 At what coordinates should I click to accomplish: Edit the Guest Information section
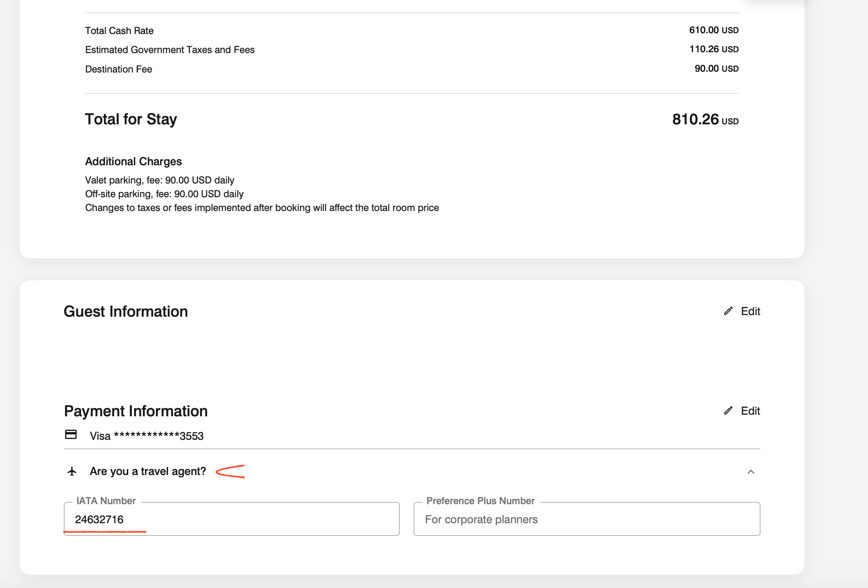[x=750, y=311]
